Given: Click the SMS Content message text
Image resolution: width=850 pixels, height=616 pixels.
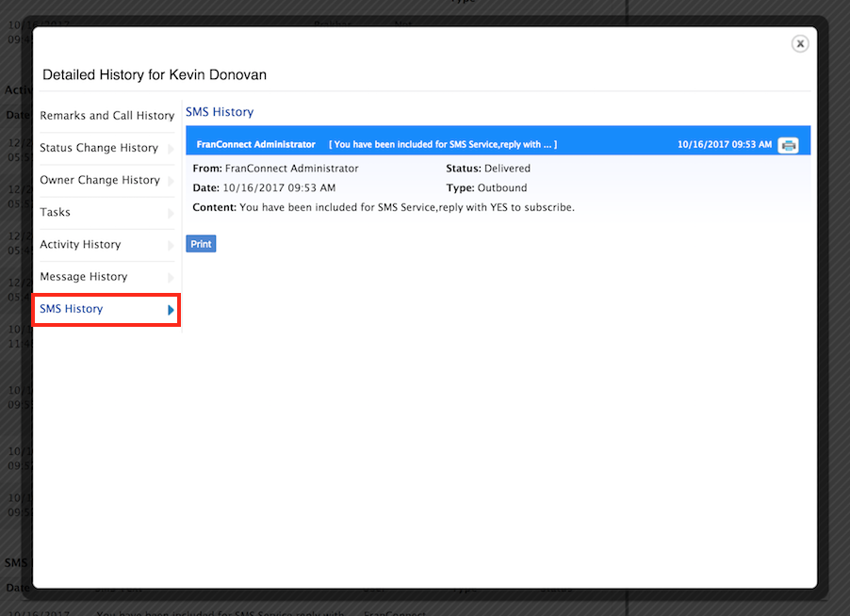Looking at the screenshot, I should coord(384,207).
